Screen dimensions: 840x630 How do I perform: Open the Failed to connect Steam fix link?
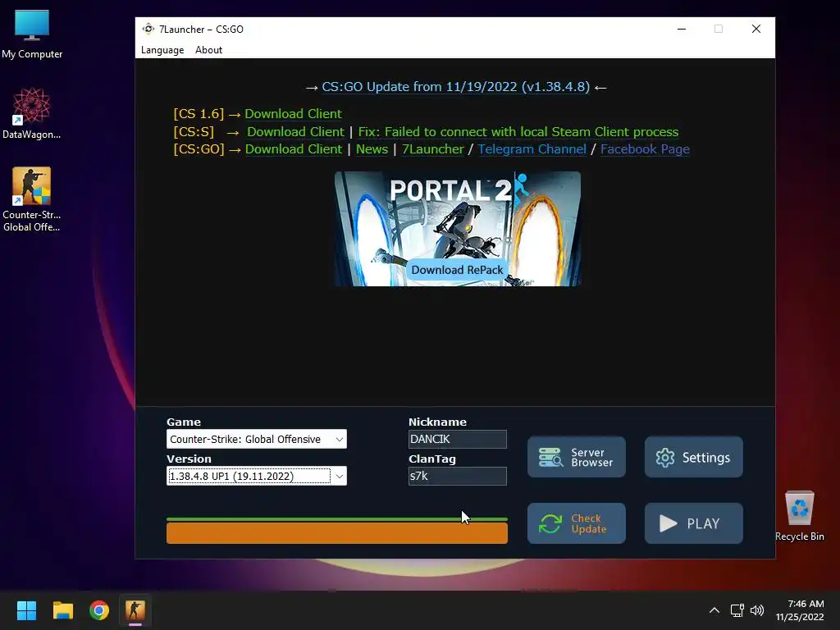point(518,132)
